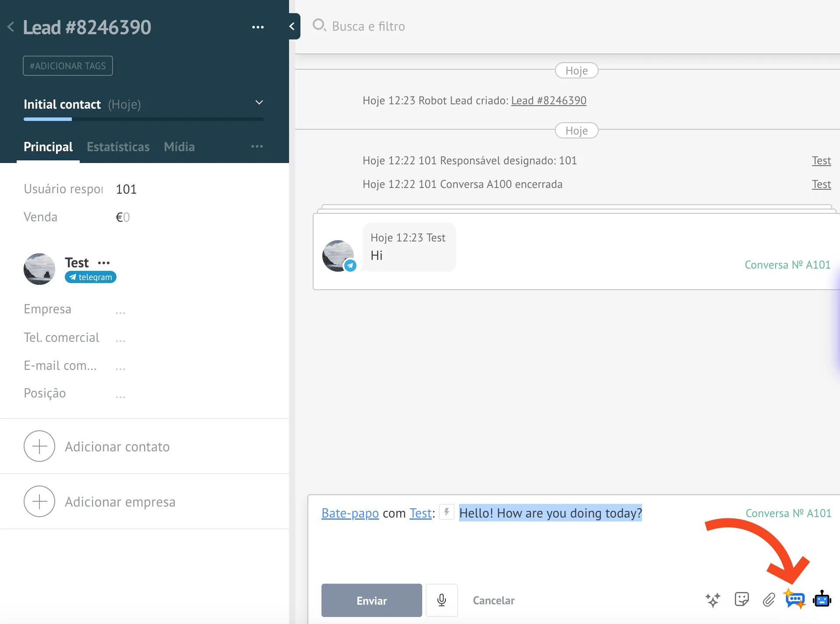Open chat templates speech bubble icon
Screen dimensions: 840x624
coord(795,599)
